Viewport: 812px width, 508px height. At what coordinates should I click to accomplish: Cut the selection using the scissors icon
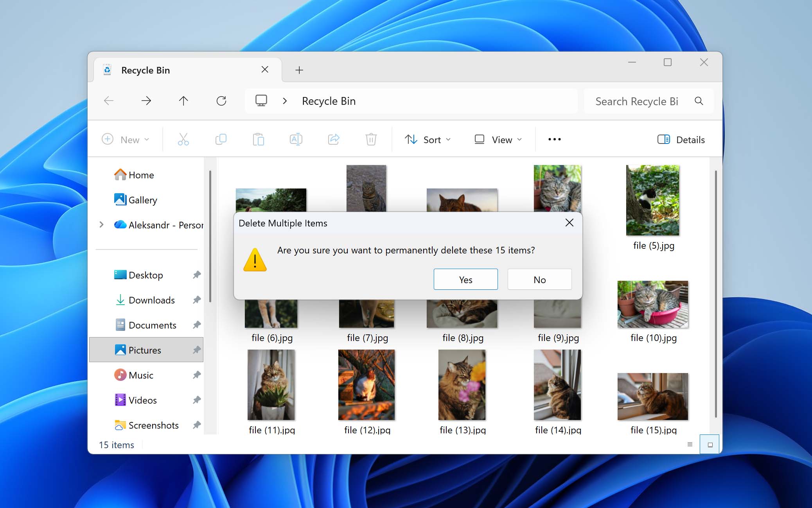pos(183,139)
